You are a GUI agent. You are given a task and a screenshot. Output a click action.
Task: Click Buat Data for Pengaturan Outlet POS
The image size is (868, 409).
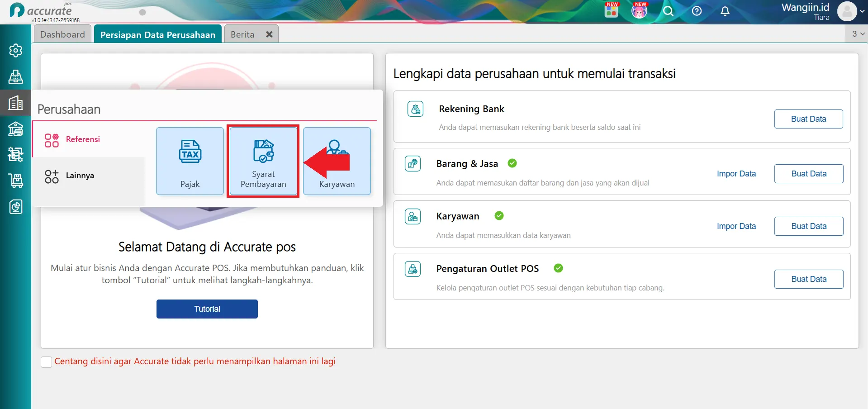(809, 279)
